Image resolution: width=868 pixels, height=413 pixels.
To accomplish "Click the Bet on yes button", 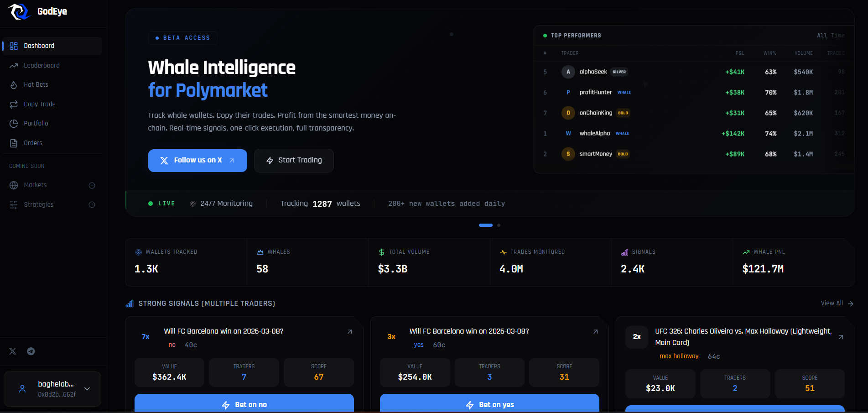I will coord(489,403).
